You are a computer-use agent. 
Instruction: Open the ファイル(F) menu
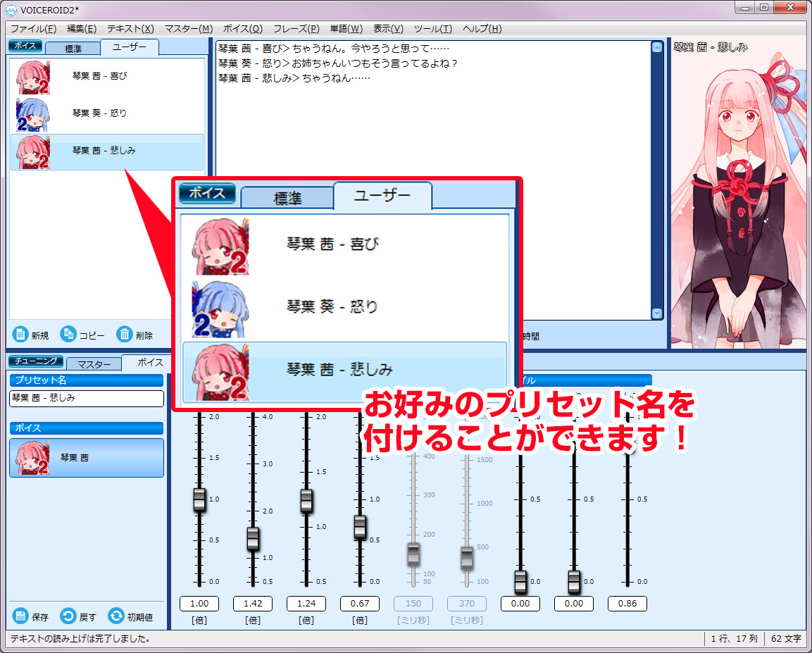(33, 29)
